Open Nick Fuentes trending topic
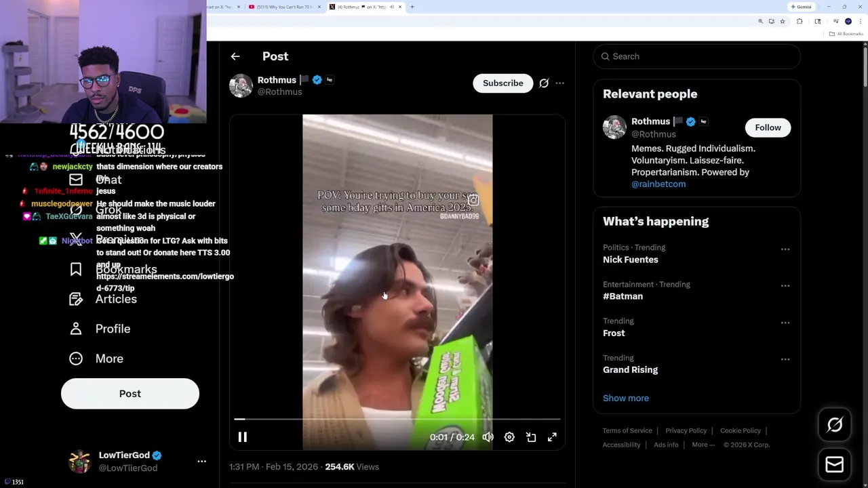Image resolution: width=868 pixels, height=488 pixels. [630, 260]
